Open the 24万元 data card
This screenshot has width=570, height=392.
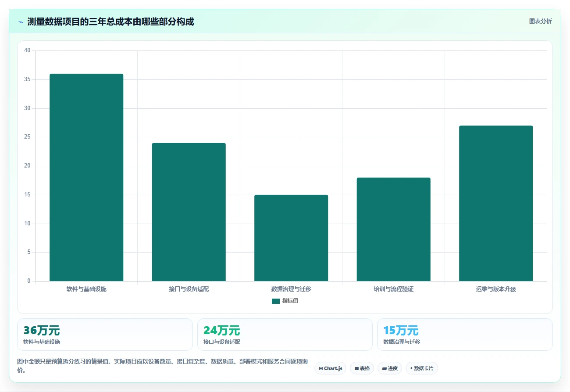(x=285, y=335)
